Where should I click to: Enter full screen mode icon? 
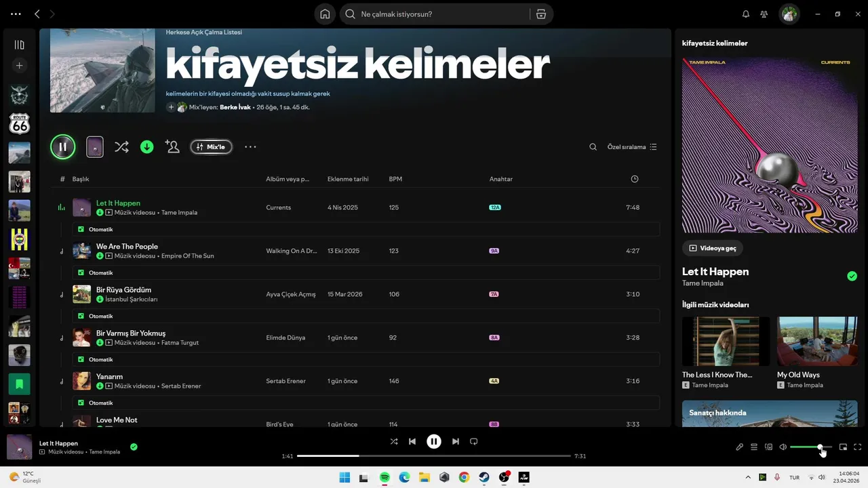858,447
